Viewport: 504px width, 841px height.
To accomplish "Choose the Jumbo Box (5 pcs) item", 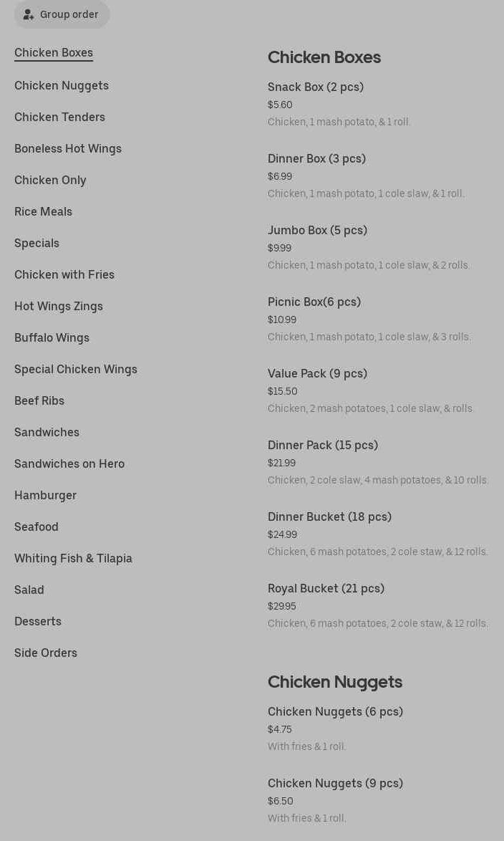I will pos(317,231).
